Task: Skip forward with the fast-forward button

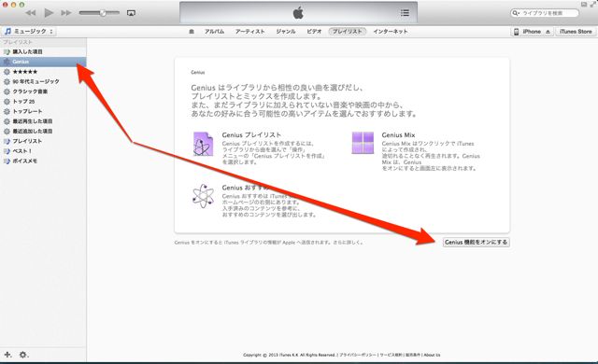Action: (x=66, y=12)
